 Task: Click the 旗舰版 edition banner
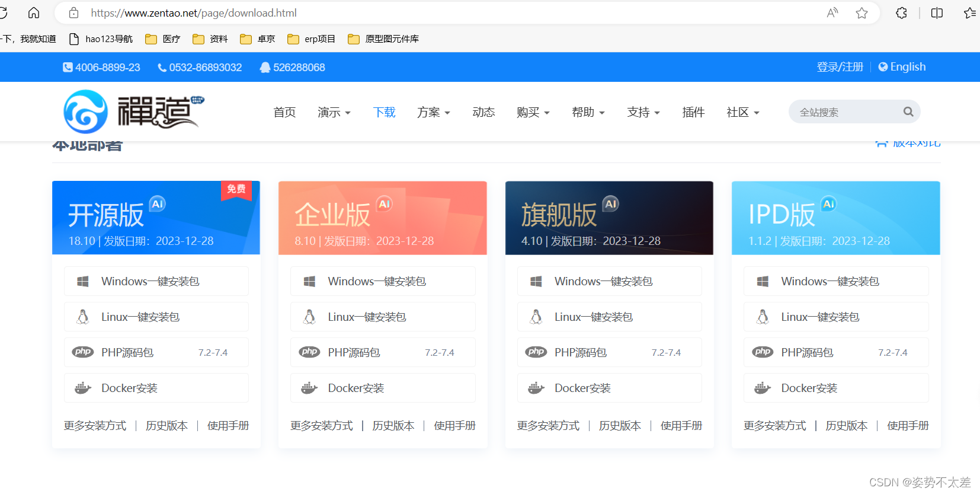tap(609, 218)
